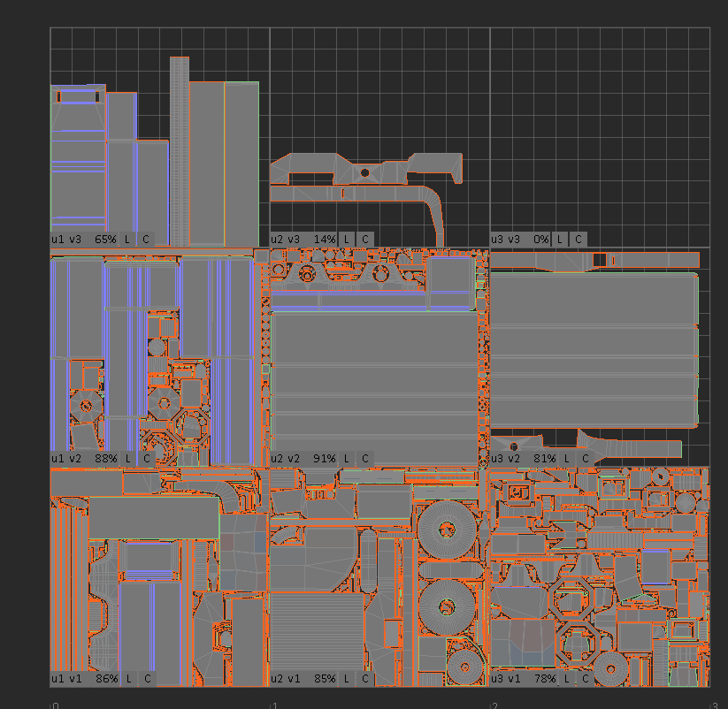This screenshot has height=709, width=728.
Task: Select the "u3 v3" tile label
Action: pos(506,240)
